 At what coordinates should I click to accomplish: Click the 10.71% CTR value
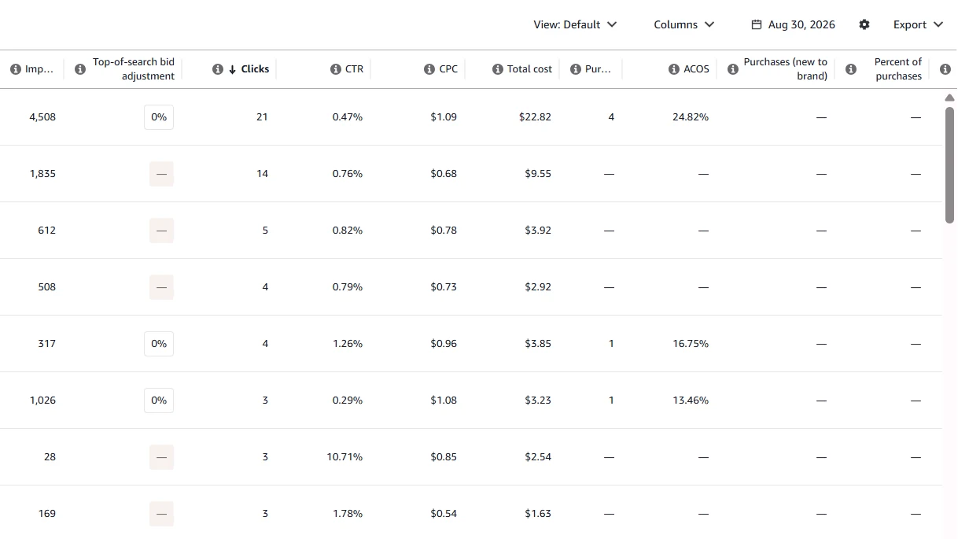[344, 457]
